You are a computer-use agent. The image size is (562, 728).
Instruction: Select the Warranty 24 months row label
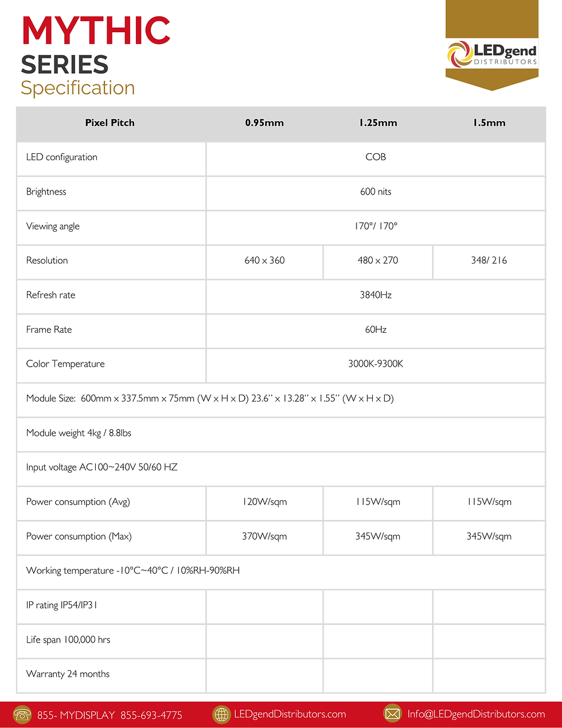(68, 674)
